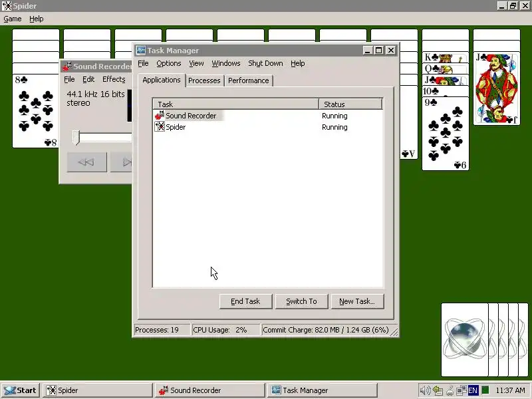Open the Spider Game menu

coord(13,19)
